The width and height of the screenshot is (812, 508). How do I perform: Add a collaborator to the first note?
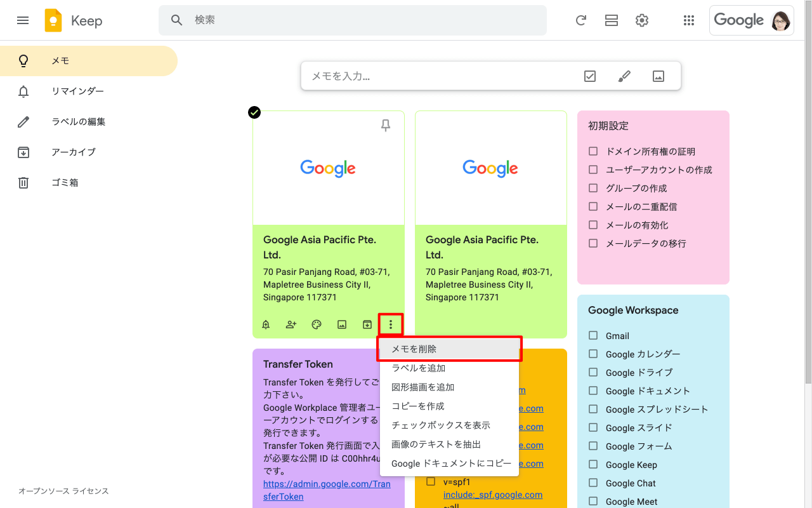coord(291,324)
